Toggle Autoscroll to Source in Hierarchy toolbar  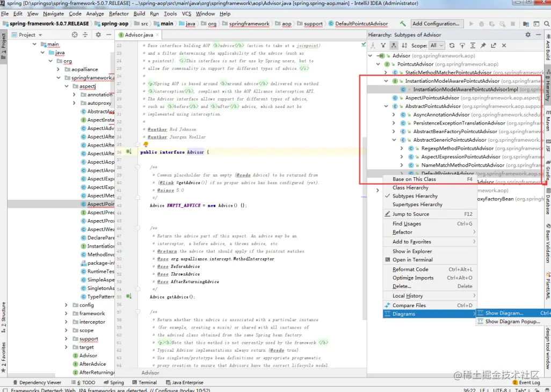[462, 45]
